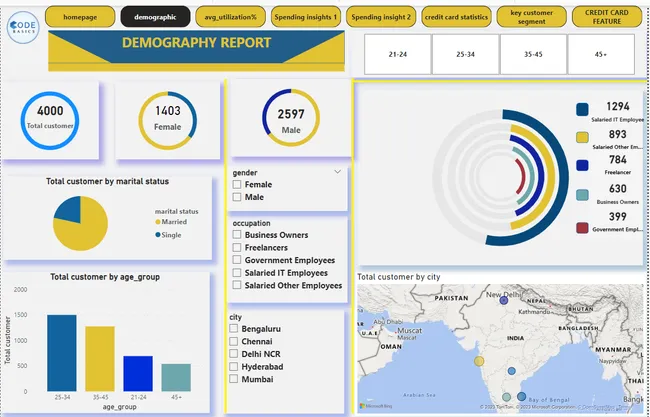Select the innermost red radial arc
The width and height of the screenshot is (650, 417).
click(x=524, y=177)
